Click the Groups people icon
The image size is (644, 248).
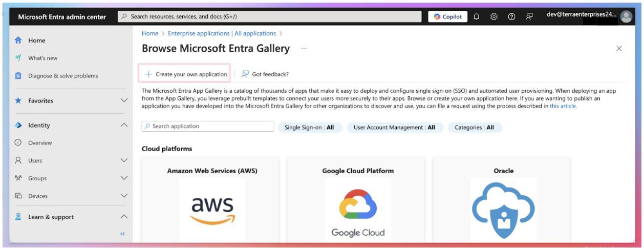[x=18, y=178]
